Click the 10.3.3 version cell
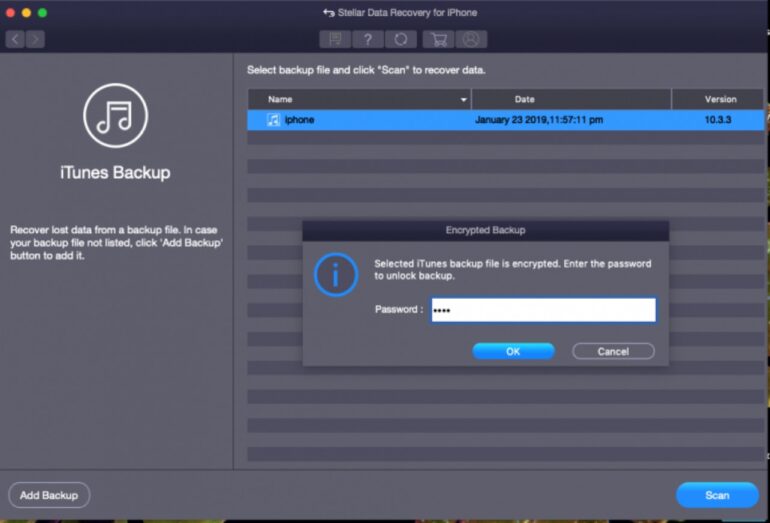 pyautogui.click(x=717, y=120)
